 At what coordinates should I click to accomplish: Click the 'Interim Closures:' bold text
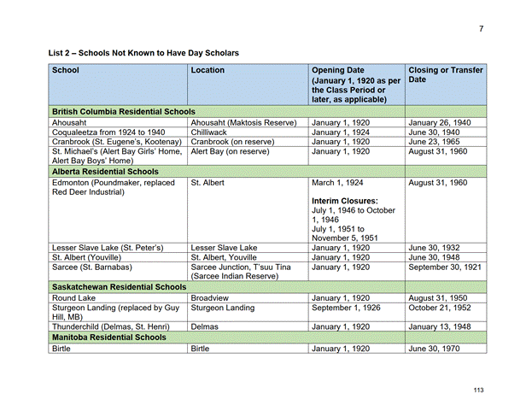pos(345,201)
